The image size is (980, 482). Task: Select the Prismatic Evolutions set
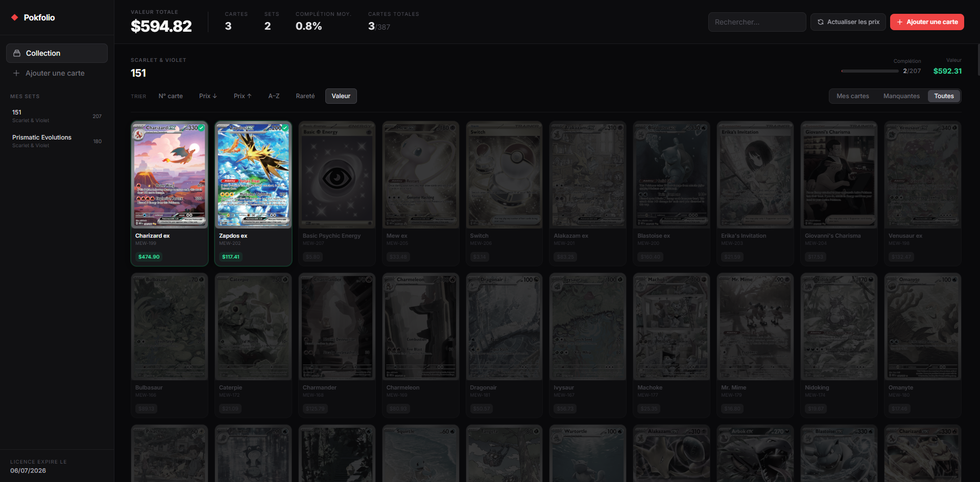coord(57,141)
